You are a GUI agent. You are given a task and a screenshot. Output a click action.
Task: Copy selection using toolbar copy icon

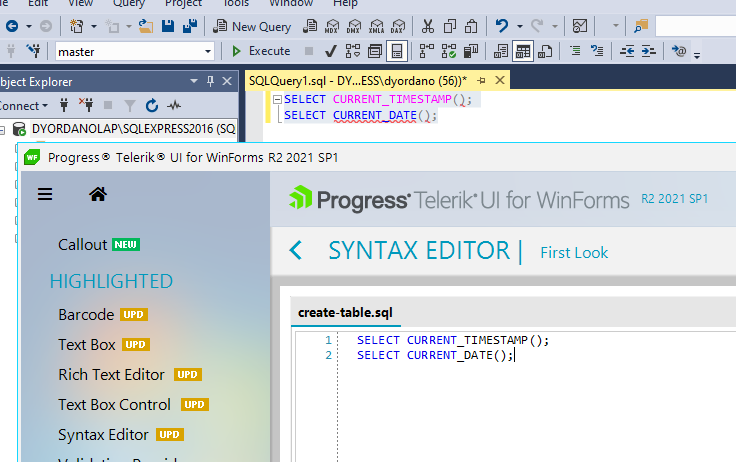click(x=450, y=26)
